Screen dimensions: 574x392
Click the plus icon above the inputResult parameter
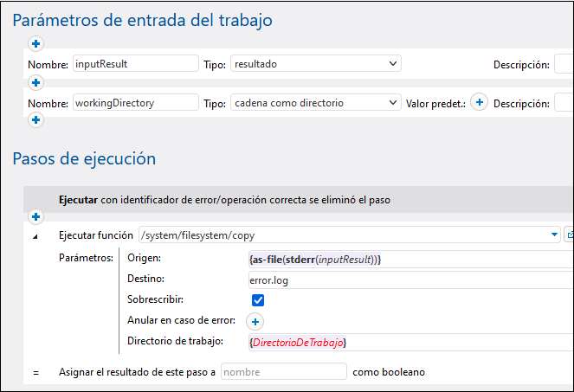[36, 44]
